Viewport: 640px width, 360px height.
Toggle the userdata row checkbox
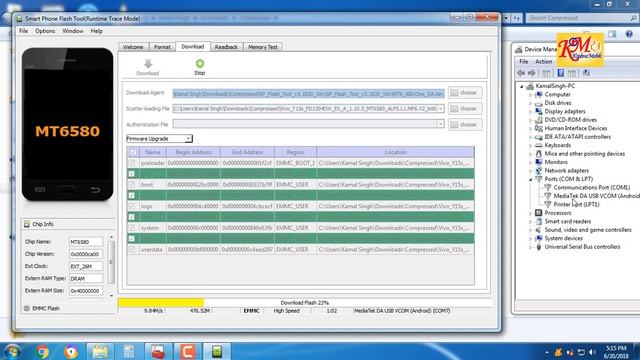click(x=132, y=249)
